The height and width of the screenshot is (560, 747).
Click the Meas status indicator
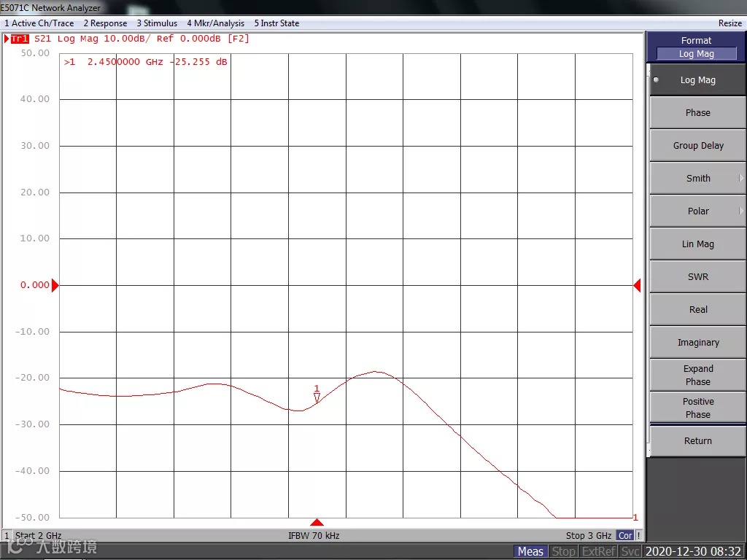point(530,551)
